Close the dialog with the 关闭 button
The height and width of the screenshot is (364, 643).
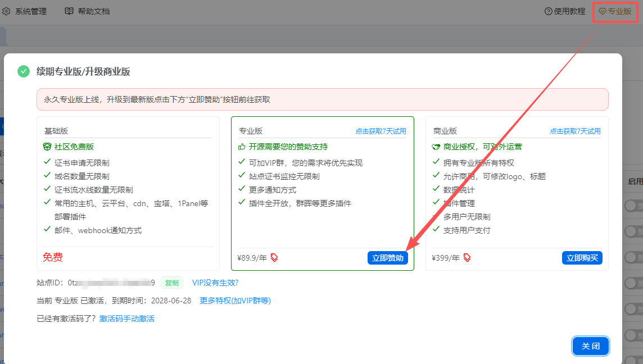[590, 346]
